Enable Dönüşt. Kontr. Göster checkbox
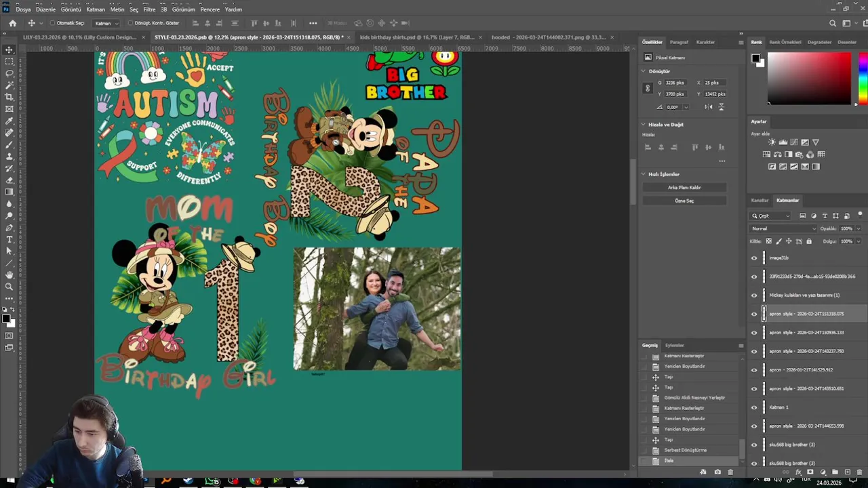The image size is (868, 488). [x=129, y=23]
